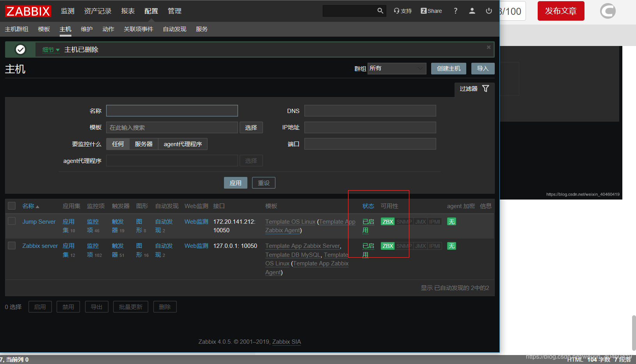Sort hosts by 名称 column

click(30, 206)
